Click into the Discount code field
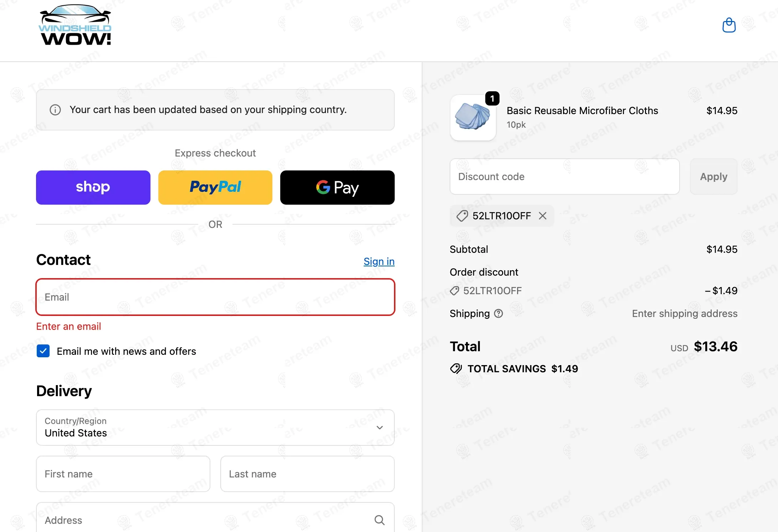Screen dimensions: 778x532 (564, 177)
